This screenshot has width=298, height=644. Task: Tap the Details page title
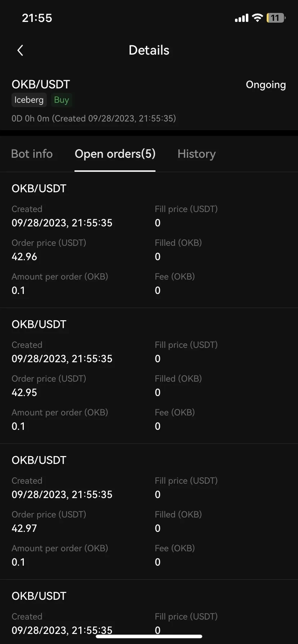[149, 50]
